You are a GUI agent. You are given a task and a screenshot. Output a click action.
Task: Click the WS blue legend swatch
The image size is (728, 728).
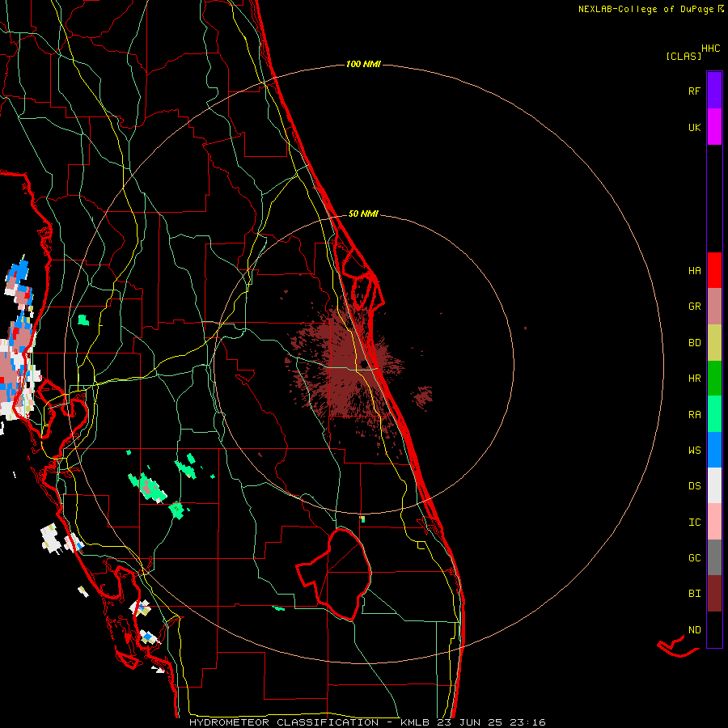click(x=714, y=450)
